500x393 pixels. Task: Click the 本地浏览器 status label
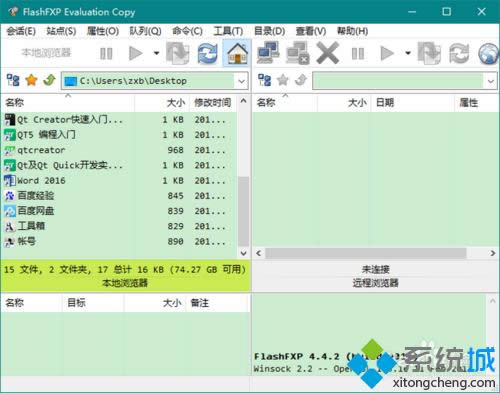click(125, 283)
